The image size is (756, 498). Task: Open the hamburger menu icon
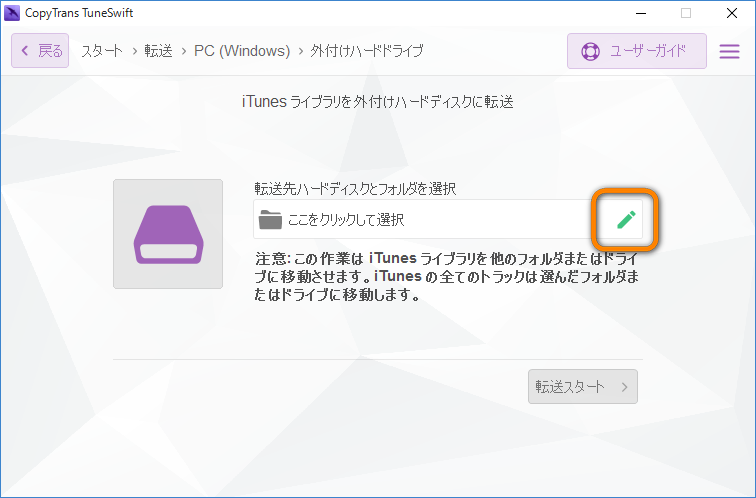click(x=729, y=51)
